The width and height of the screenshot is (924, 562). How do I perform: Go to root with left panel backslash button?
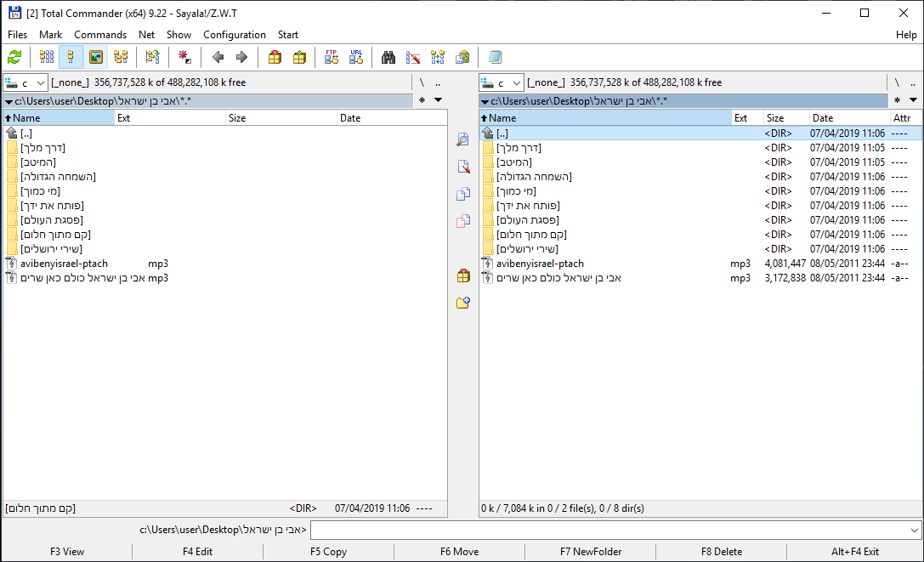tap(422, 82)
